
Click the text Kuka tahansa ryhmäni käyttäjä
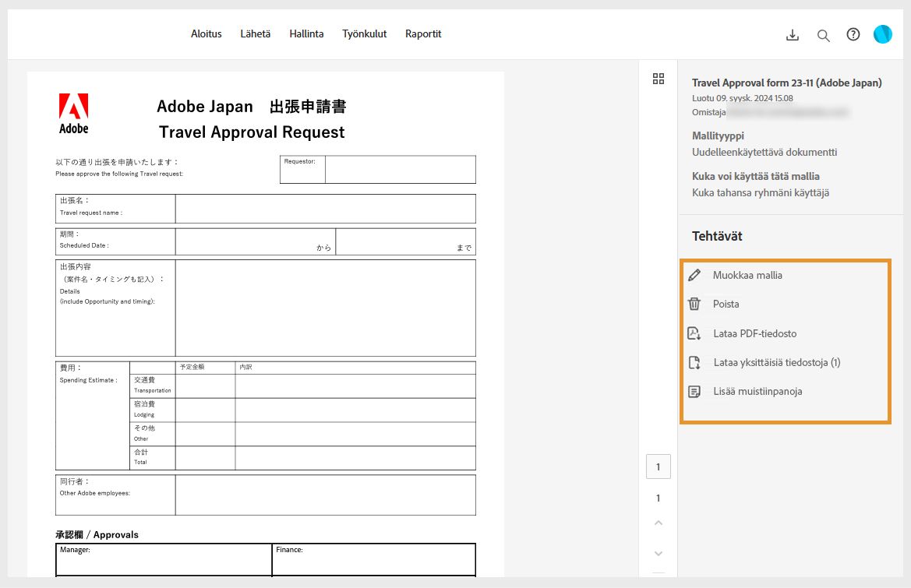[761, 192]
